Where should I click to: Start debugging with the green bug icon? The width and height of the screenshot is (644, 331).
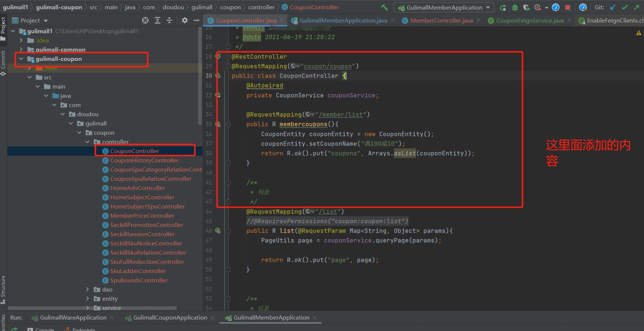point(515,7)
